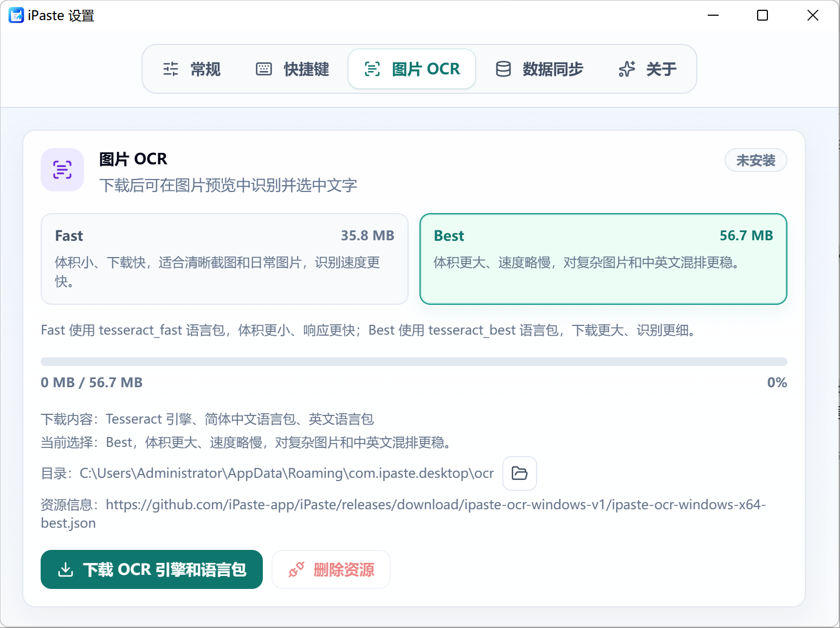Choose the Best 56.7 MB model card
The height and width of the screenshot is (628, 840).
click(x=603, y=259)
